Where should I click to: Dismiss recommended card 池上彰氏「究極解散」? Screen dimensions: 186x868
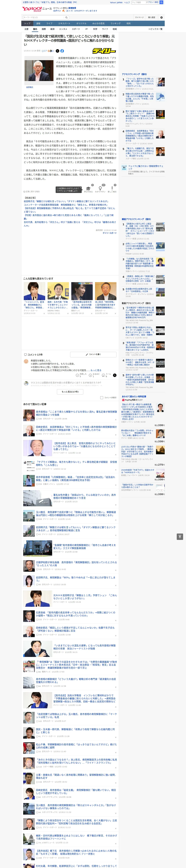tap(115, 313)
